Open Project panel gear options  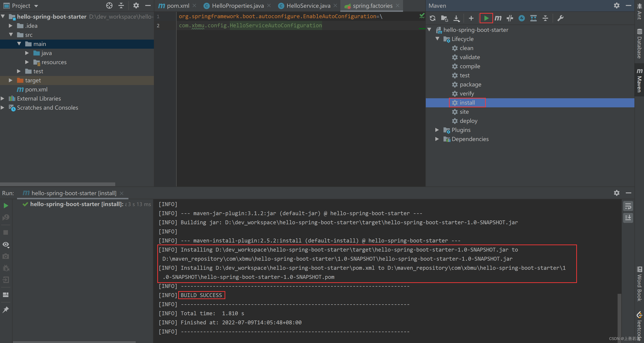click(136, 5)
